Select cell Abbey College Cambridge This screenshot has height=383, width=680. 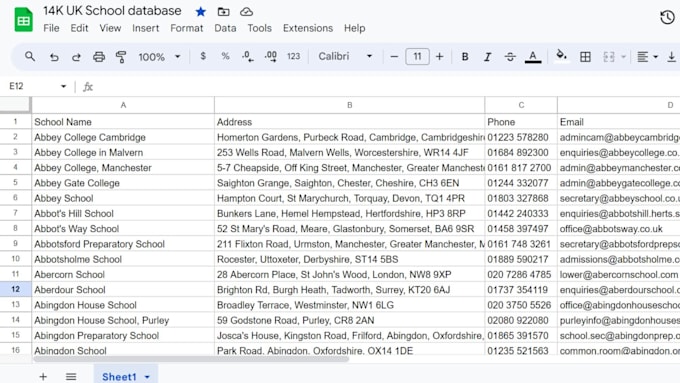(123, 137)
